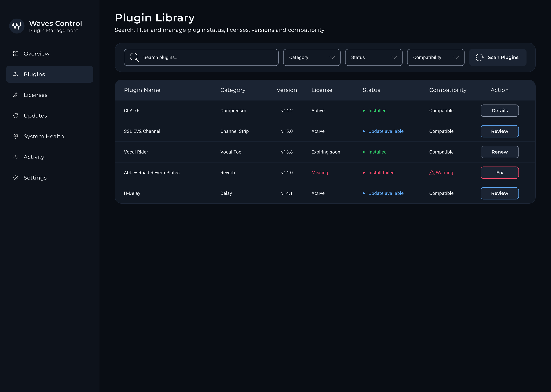Start a scan with Scan Plugins button
Viewport: 551px width, 392px height.
pyautogui.click(x=498, y=57)
